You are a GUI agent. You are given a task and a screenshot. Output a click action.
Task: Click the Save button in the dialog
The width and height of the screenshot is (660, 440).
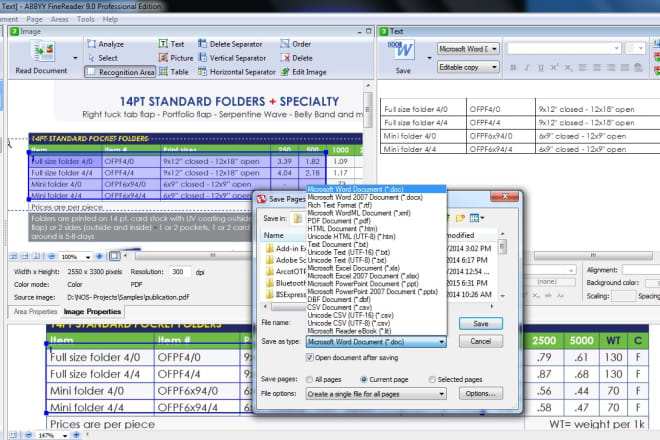coord(480,323)
